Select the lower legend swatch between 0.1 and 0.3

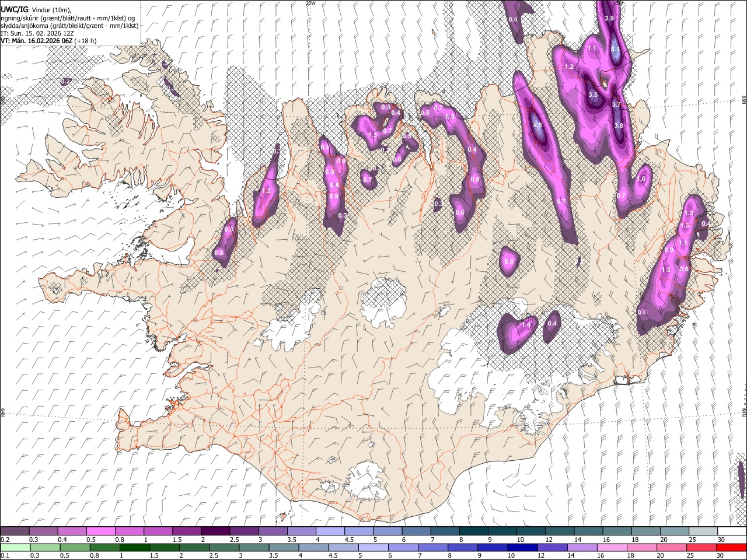[15, 547]
